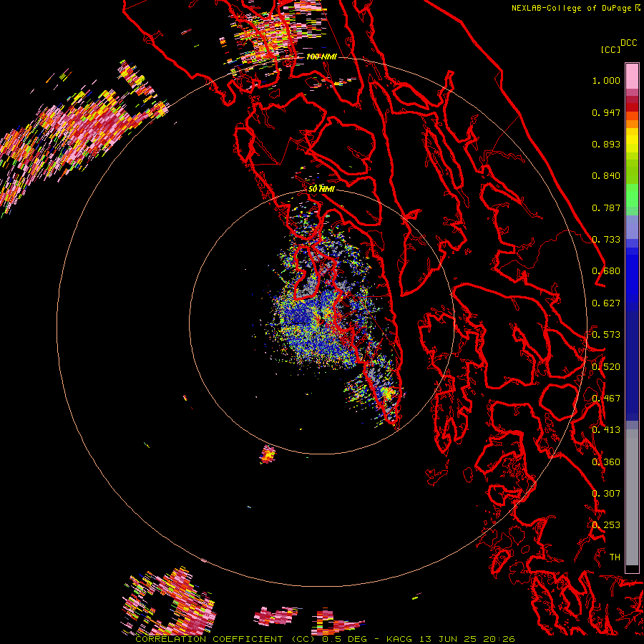Select the 0.787 legend value
The image size is (644, 644).
coord(606,208)
